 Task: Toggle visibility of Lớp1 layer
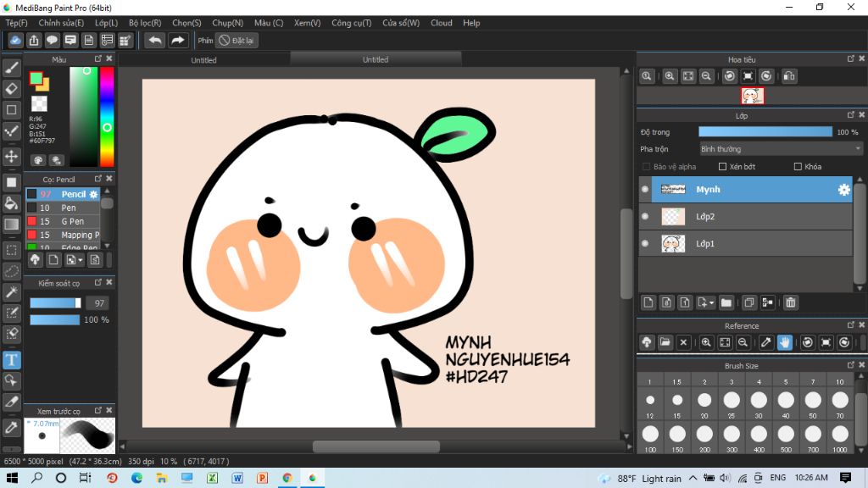(x=645, y=244)
